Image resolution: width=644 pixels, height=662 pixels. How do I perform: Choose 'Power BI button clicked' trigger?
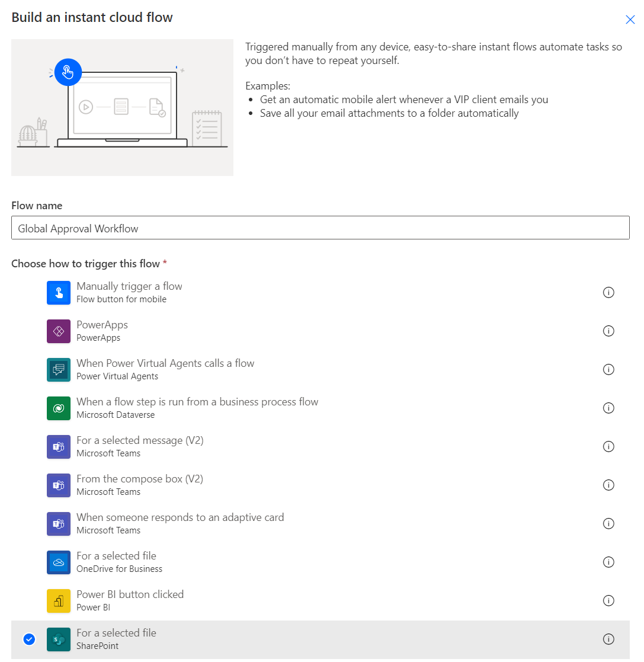(130, 594)
